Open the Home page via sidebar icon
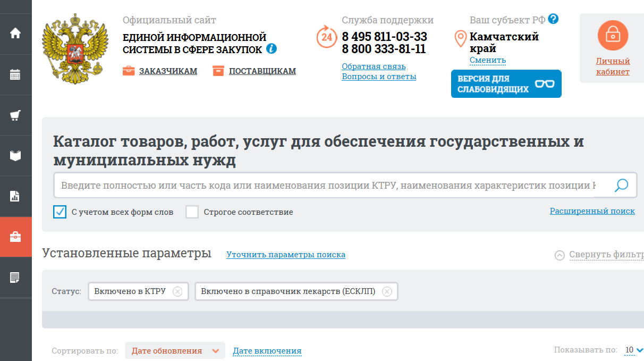 pos(15,33)
